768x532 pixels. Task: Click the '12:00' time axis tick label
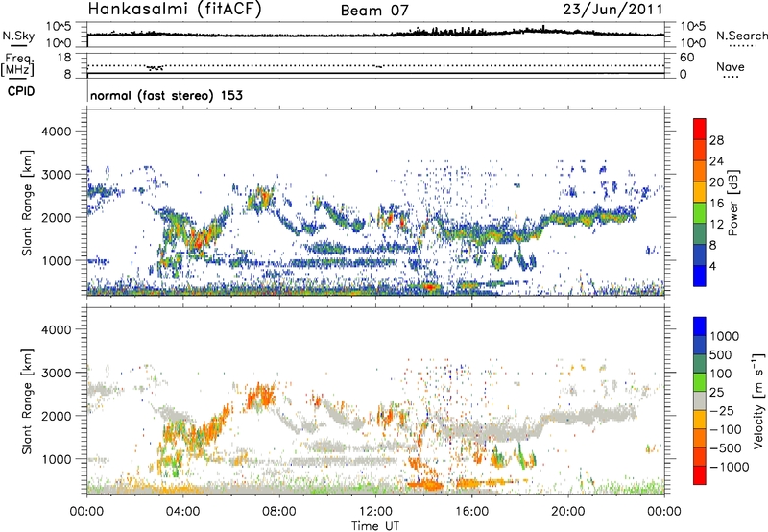point(375,511)
